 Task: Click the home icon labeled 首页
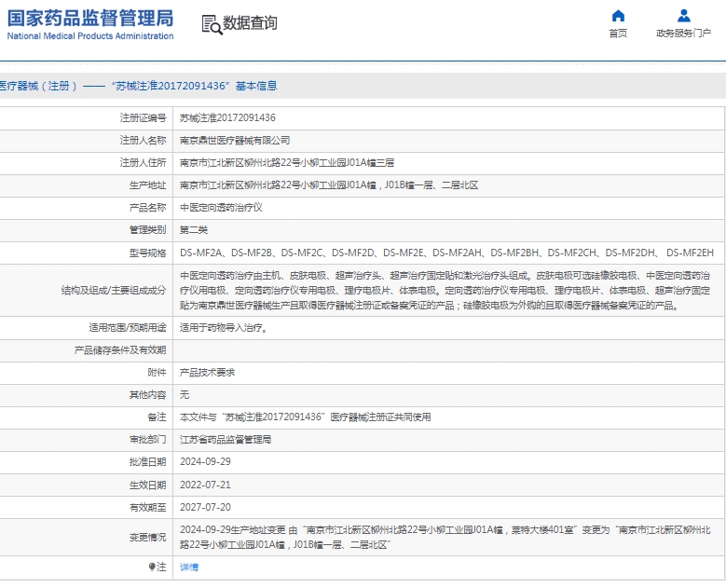click(x=618, y=16)
